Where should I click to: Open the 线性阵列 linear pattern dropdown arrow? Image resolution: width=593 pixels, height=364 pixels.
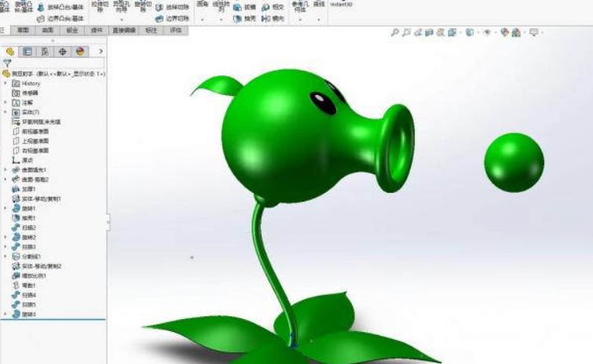[x=221, y=20]
